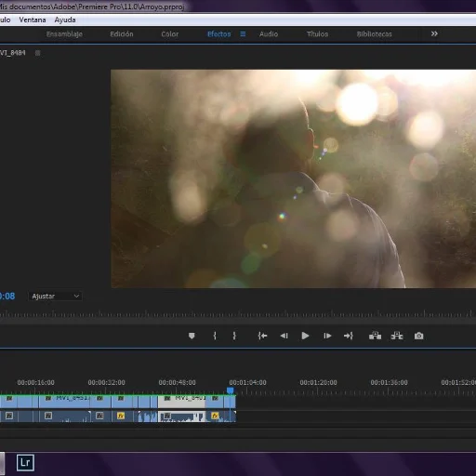Open the Ajustar zoom level dropdown
The image size is (476, 476).
click(55, 297)
